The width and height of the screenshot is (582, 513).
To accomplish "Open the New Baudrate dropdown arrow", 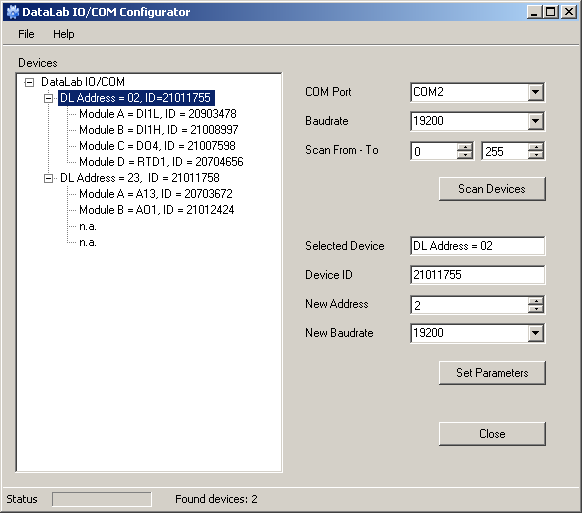I will tap(535, 333).
